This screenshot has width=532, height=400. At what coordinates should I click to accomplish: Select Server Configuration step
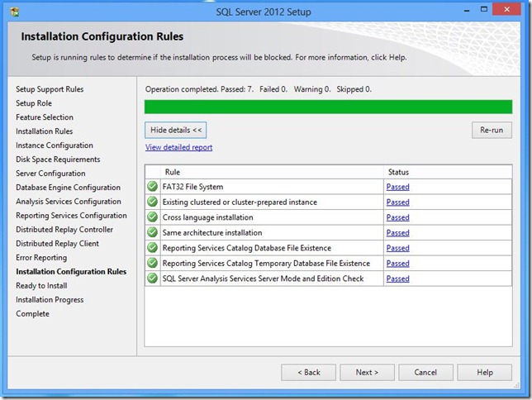tap(50, 174)
